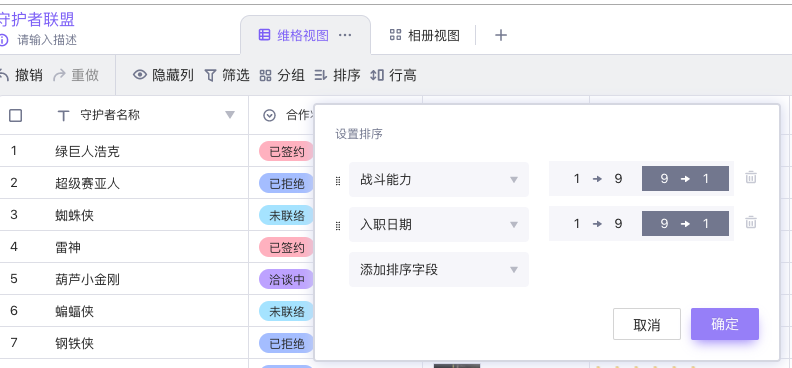Viewport: 792px width, 368px height.
Task: Select all rows header checkbox
Action: [16, 116]
